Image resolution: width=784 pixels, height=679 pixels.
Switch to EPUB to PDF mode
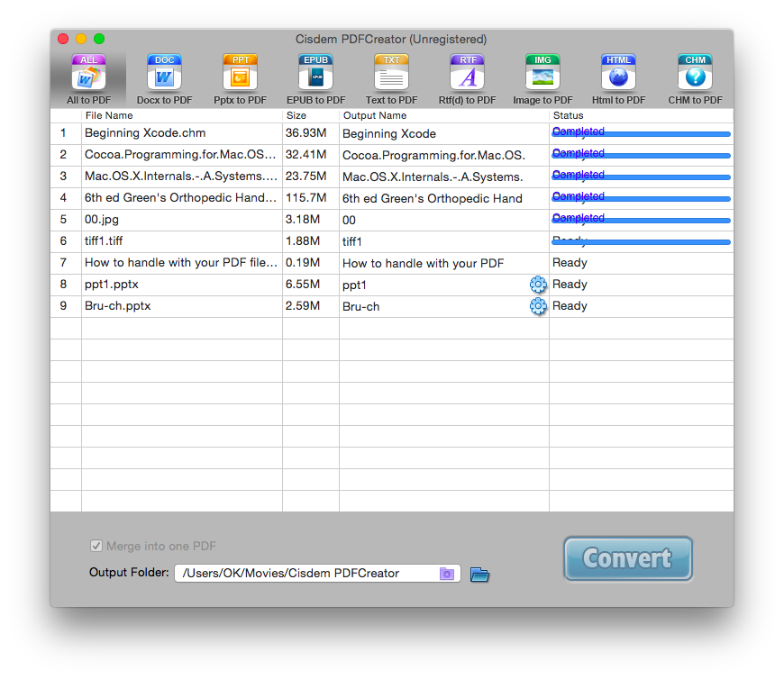pyautogui.click(x=316, y=79)
